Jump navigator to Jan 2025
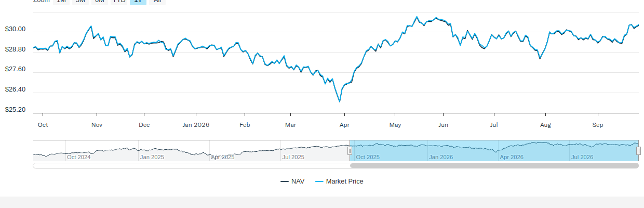 click(152, 157)
